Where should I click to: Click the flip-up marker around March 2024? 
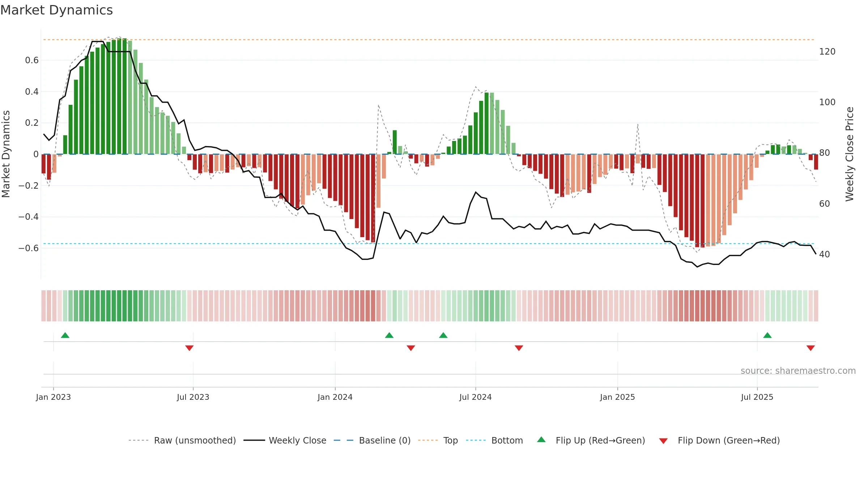[x=389, y=335]
